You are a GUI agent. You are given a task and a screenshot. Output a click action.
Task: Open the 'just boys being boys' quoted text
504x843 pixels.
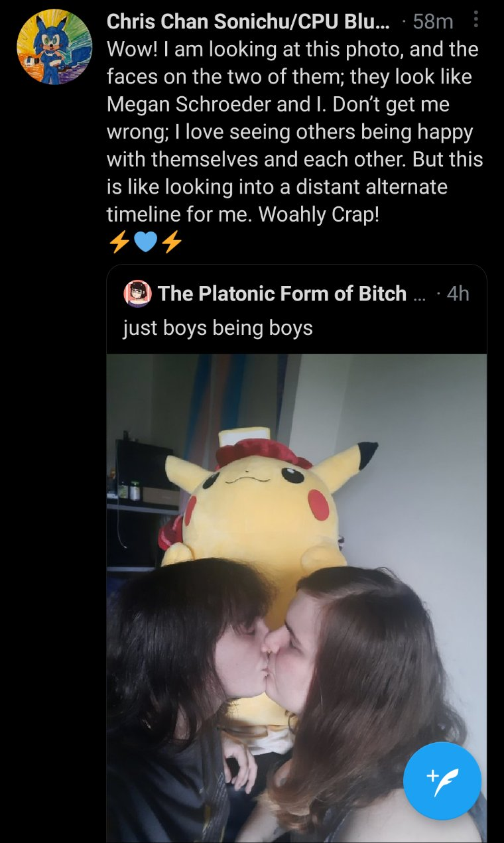coord(218,328)
